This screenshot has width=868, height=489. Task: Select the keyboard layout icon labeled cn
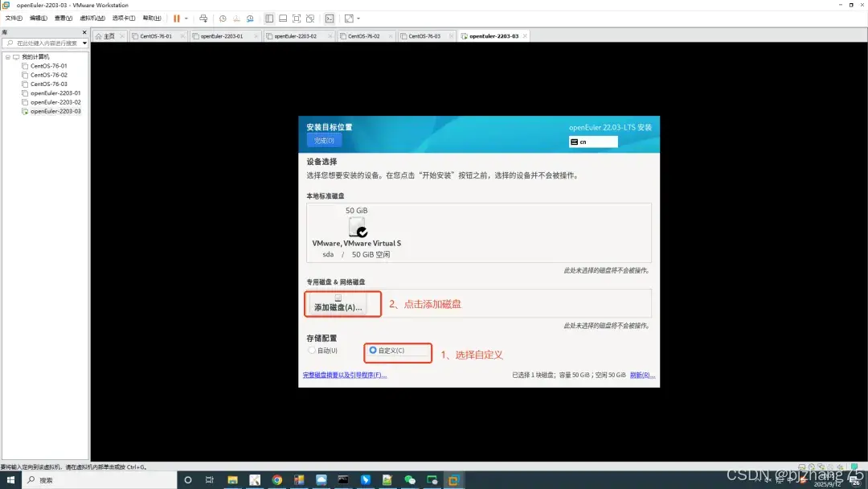[592, 142]
